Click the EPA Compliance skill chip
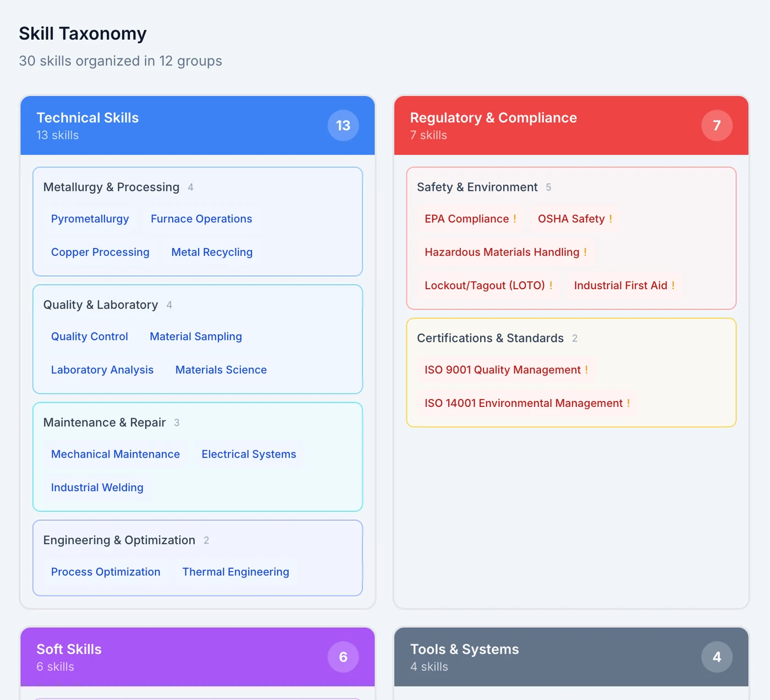 [470, 219]
